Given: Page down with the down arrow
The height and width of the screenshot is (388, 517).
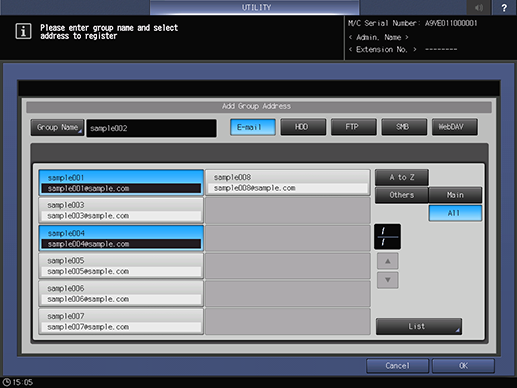Looking at the screenshot, I should pos(388,280).
